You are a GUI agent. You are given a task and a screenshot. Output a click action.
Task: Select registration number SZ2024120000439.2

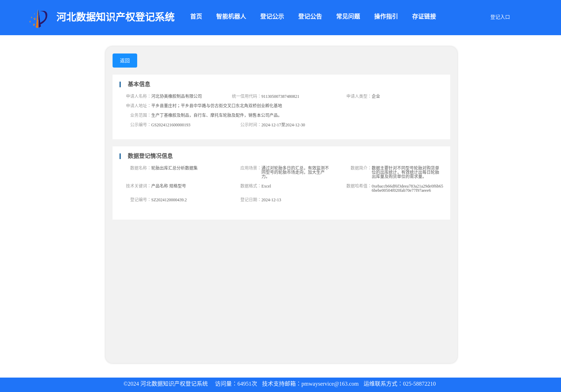(x=169, y=200)
